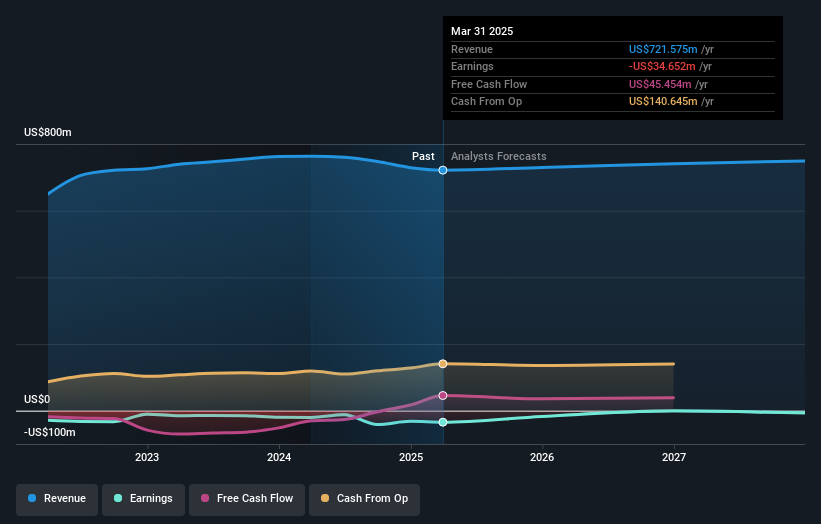Screen dimensions: 821x524
Task: Click the pink Free Cash Flow data point
Action: (443, 396)
